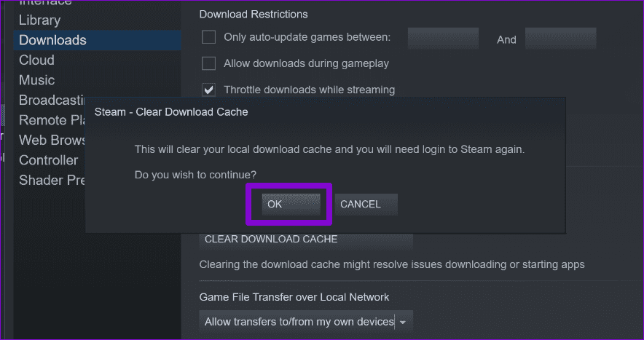The image size is (644, 340).
Task: Open the auto-update start time dropdown
Action: pyautogui.click(x=443, y=39)
